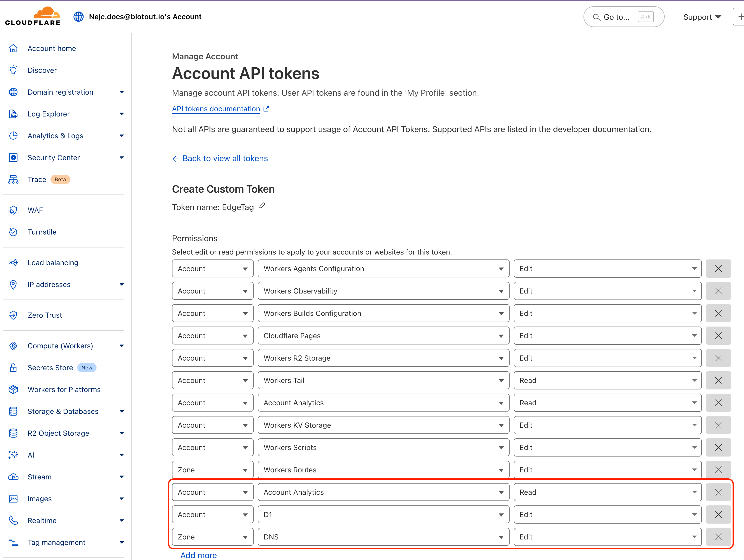Click the Load balancing sidebar icon
Screen dimensions: 744x560
pos(13,263)
